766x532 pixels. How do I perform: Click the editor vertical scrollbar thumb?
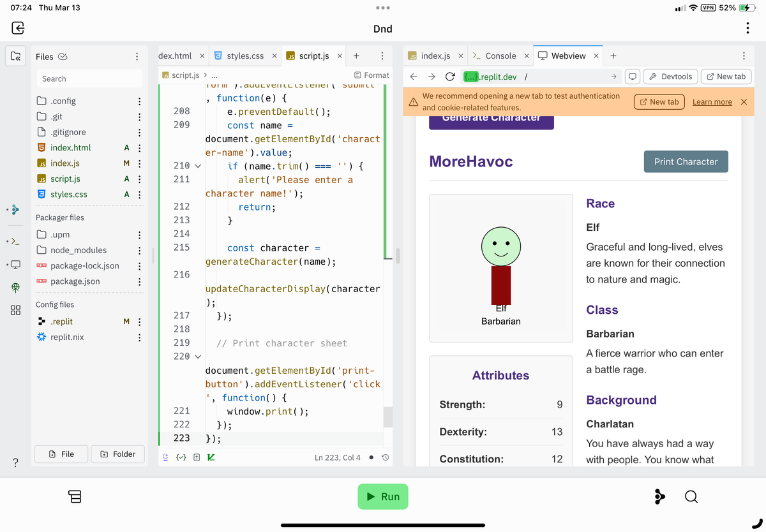pos(387,417)
